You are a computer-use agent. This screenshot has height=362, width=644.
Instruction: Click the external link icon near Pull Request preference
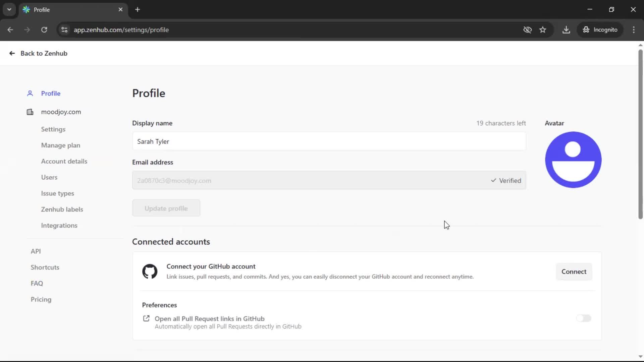click(x=146, y=318)
